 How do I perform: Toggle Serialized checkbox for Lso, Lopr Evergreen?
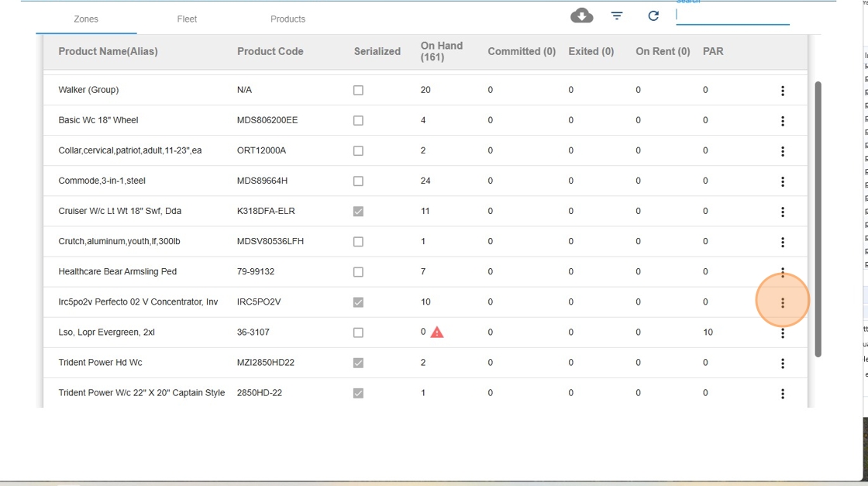358,333
